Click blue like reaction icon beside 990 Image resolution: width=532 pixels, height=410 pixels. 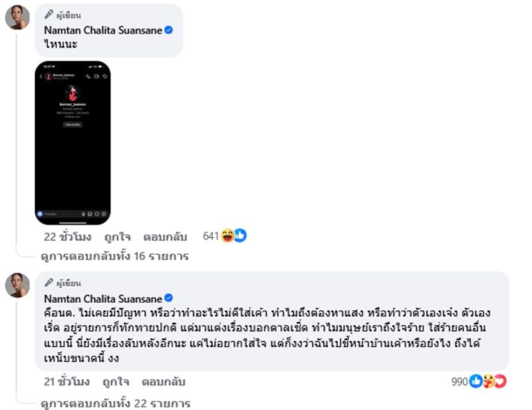click(475, 381)
